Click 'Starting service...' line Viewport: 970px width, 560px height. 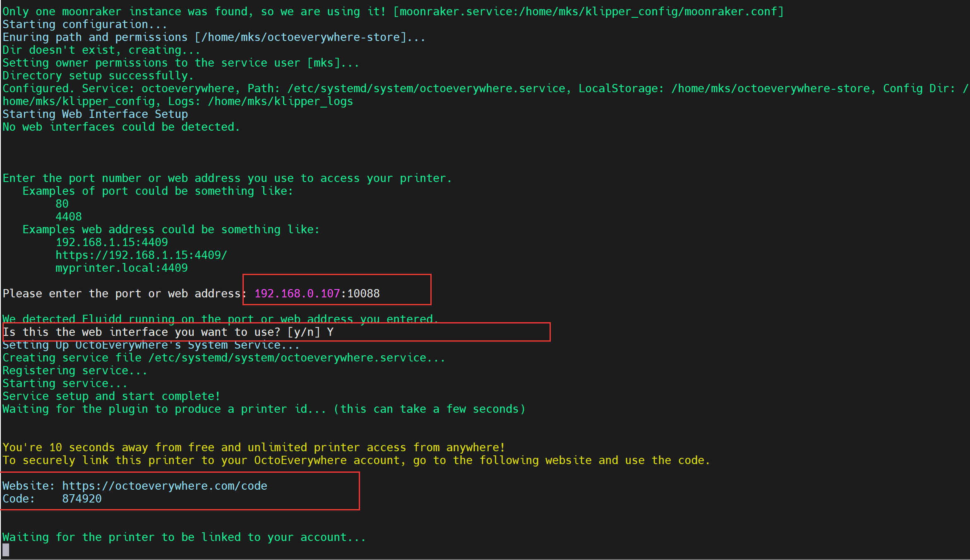[x=65, y=383]
